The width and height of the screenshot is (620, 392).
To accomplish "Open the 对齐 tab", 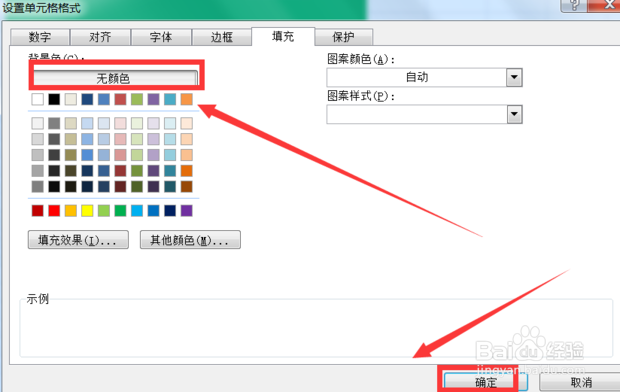I will point(100,37).
